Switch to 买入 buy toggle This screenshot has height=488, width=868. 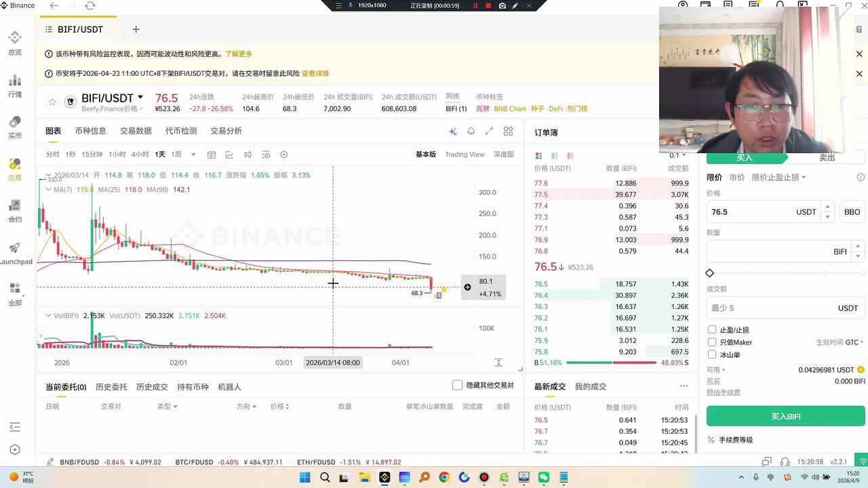point(745,157)
